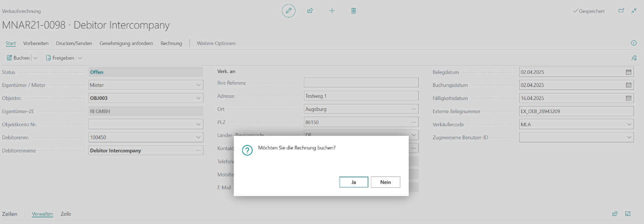Open the Drucken/Senden menu
Image resolution: width=644 pixels, height=224 pixels.
74,43
